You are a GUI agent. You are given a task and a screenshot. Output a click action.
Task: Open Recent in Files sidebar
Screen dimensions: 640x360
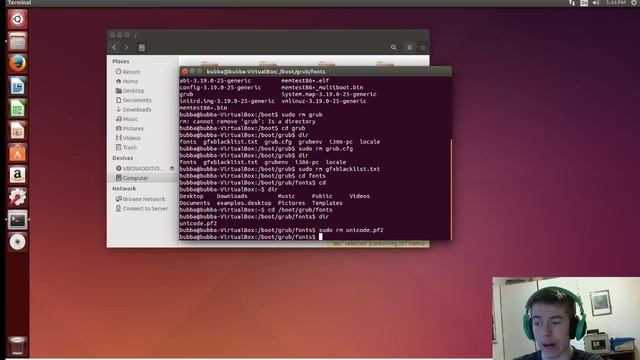(x=128, y=71)
